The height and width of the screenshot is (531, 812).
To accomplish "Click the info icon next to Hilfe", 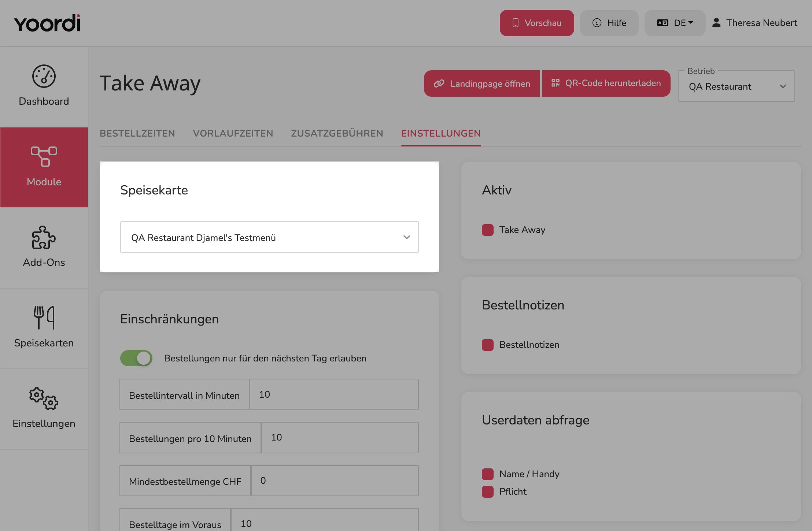I will tap(597, 23).
